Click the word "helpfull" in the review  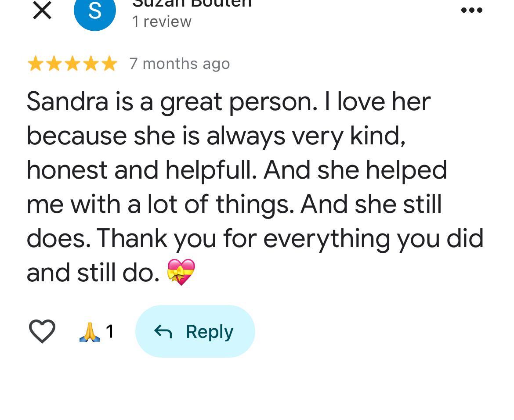210,170
